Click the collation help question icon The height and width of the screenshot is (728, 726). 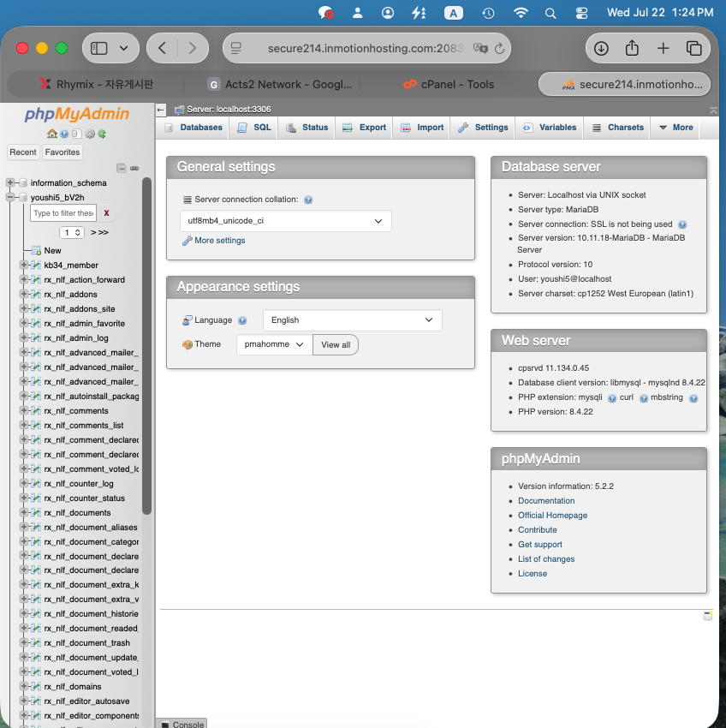[308, 200]
